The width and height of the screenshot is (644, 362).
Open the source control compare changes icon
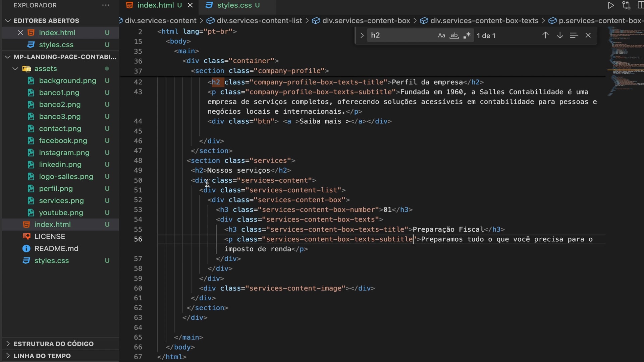tap(626, 5)
